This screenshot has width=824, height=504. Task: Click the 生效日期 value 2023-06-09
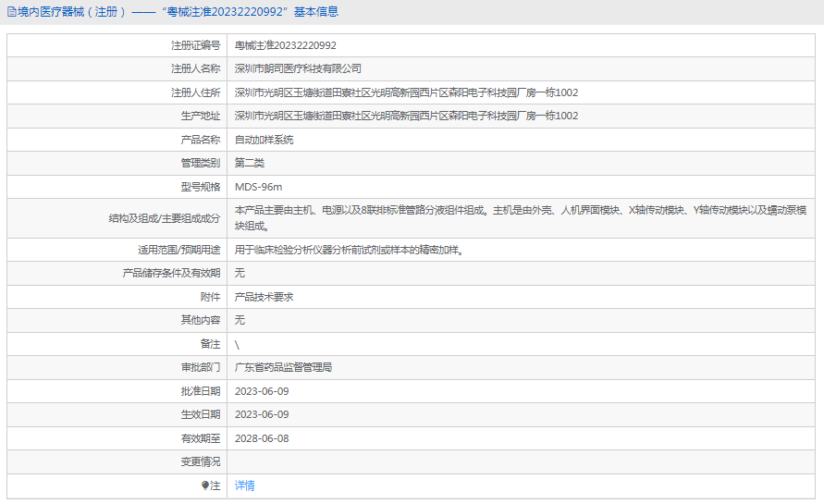262,414
